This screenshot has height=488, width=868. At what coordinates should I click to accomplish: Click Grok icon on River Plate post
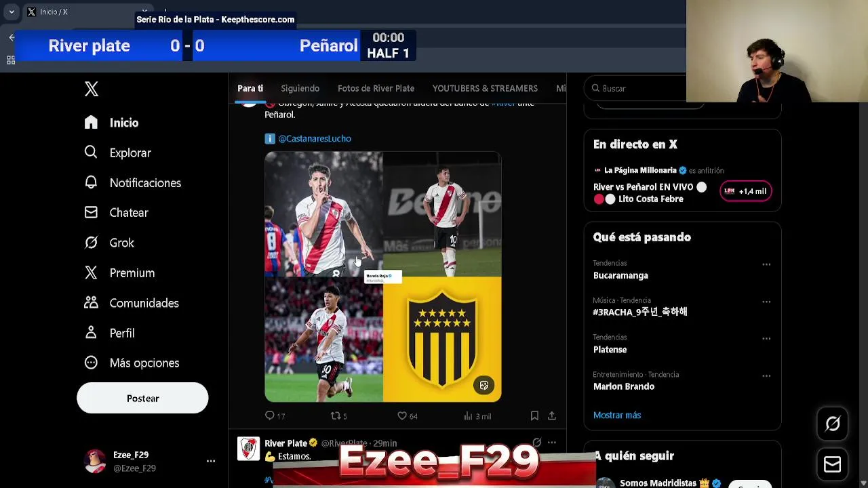(x=536, y=443)
